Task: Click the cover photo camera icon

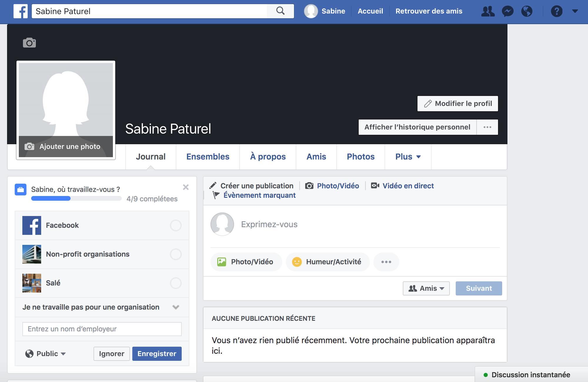Action: (x=29, y=43)
